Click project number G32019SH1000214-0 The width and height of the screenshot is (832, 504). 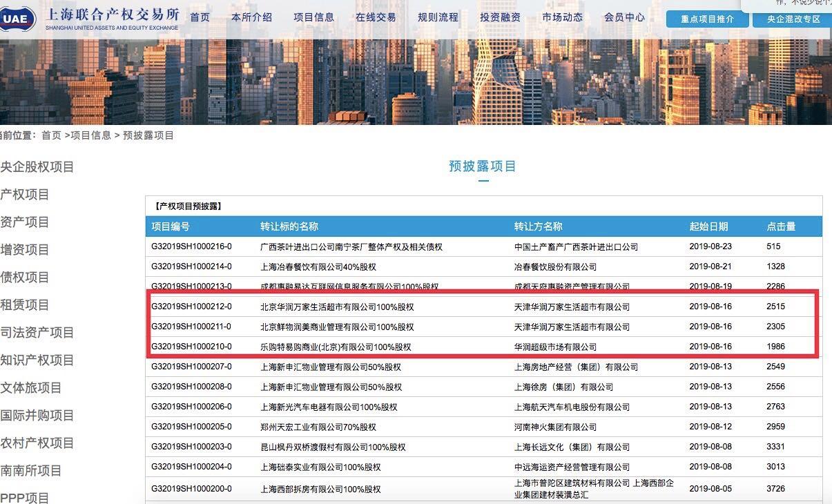click(191, 266)
